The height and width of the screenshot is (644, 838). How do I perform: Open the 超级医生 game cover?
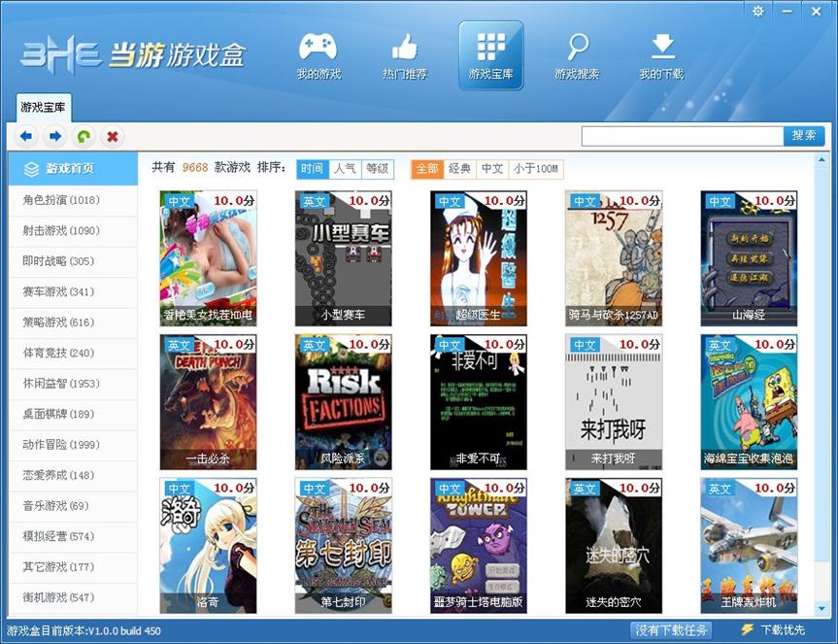click(x=479, y=258)
